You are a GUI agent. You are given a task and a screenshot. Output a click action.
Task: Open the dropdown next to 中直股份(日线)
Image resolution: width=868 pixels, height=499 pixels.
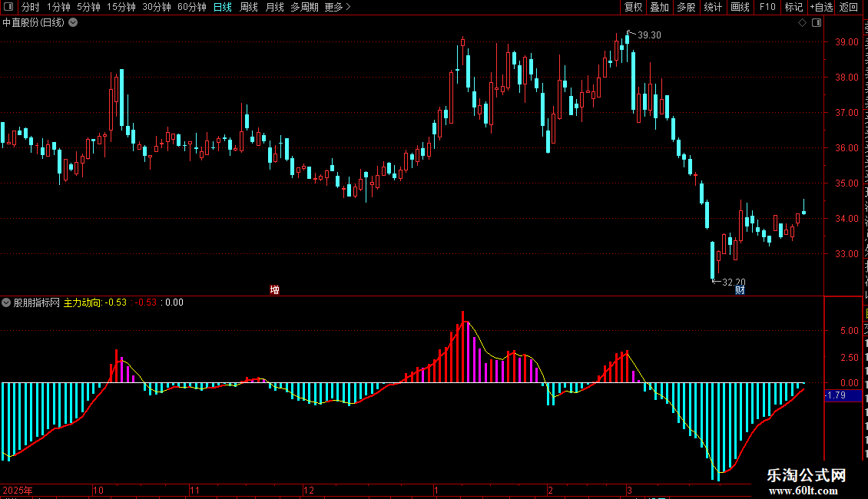73,23
